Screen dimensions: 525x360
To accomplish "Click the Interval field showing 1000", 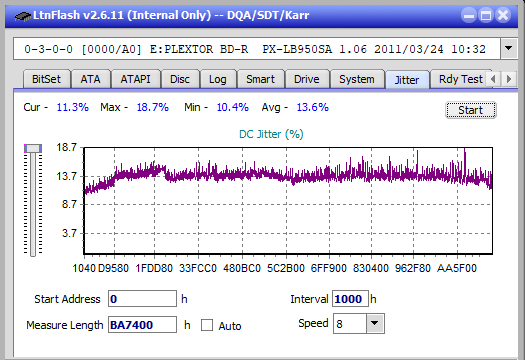I will [x=350, y=299].
